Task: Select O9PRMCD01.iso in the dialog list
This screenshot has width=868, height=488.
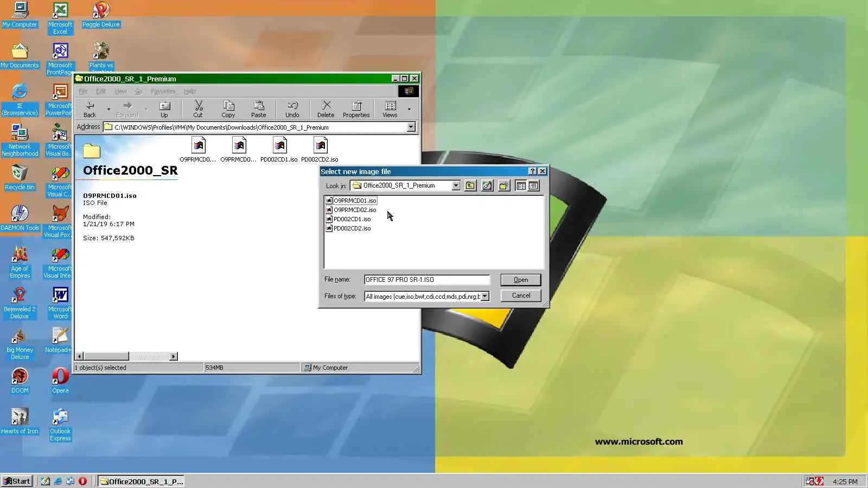Action: point(351,201)
